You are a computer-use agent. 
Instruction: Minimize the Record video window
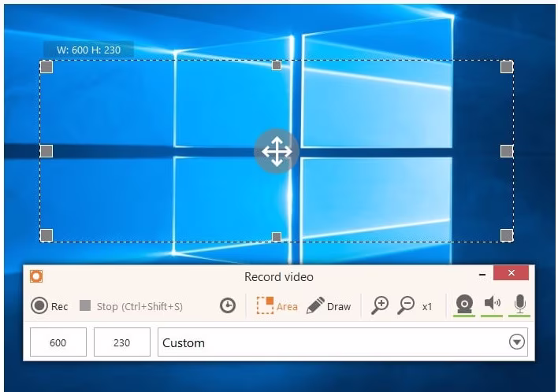click(x=482, y=274)
